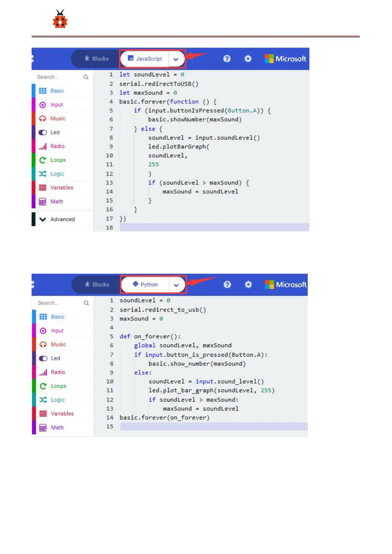The width and height of the screenshot is (392, 554).
Task: Select the JavaScript tab
Action: (x=145, y=59)
